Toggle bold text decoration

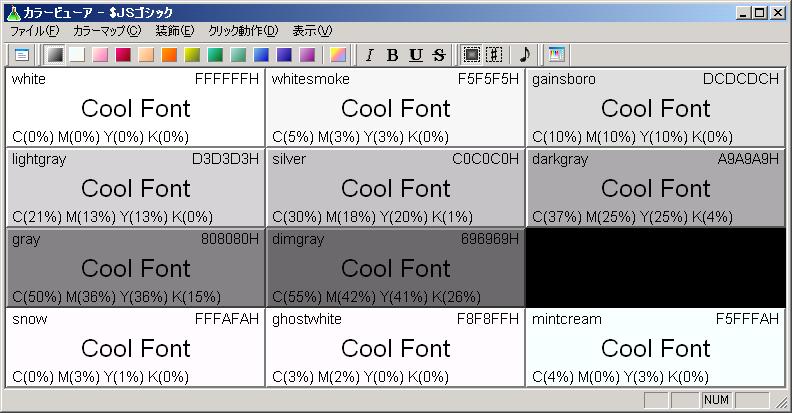392,55
